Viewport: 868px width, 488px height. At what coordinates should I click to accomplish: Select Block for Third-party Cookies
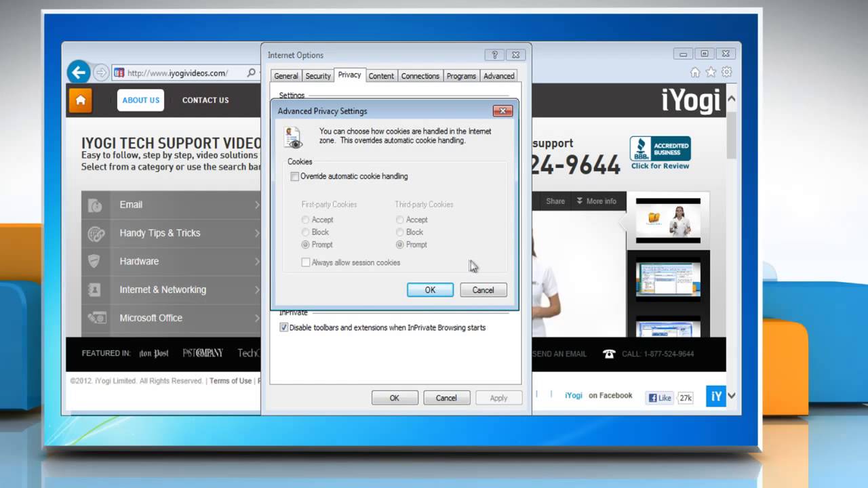[400, 232]
